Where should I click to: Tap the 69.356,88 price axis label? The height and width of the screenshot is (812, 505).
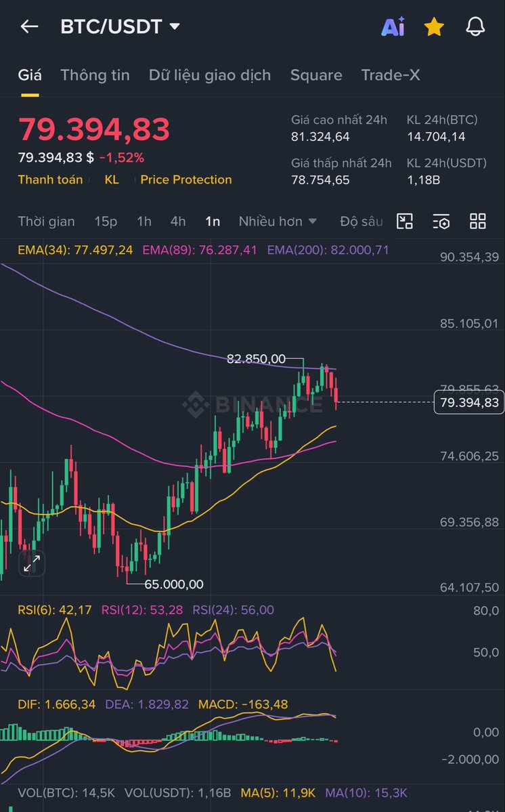469,522
